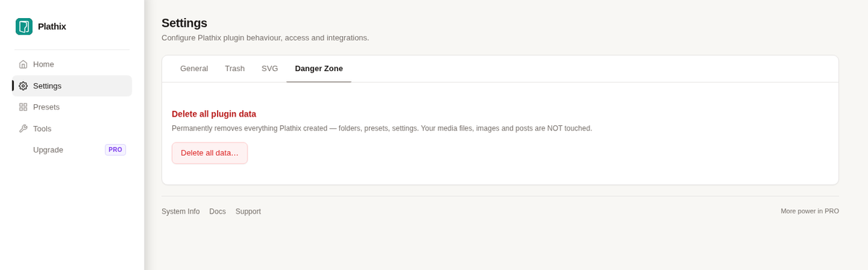The width and height of the screenshot is (868, 270).
Task: Click the Plathix brand name text
Action: pyautogui.click(x=52, y=27)
